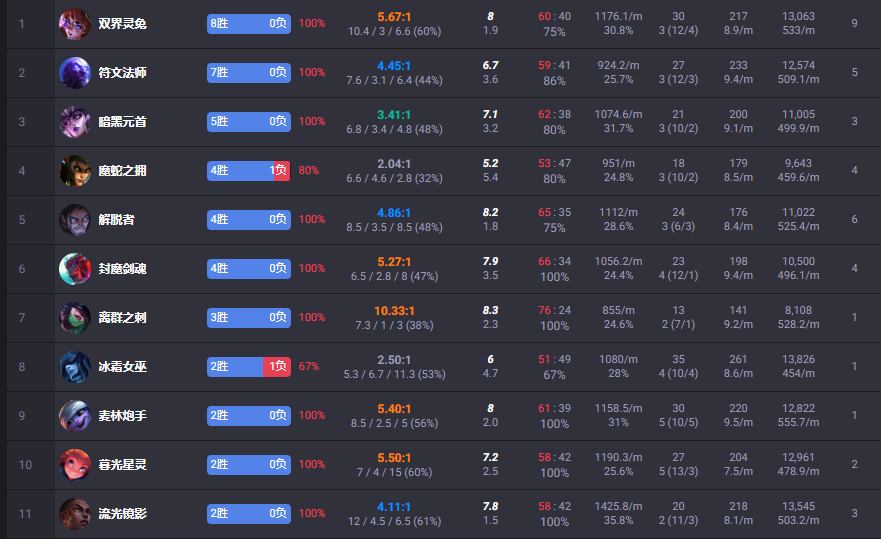
Task: Click the 8胜 0负 win-loss bar
Action: [249, 23]
